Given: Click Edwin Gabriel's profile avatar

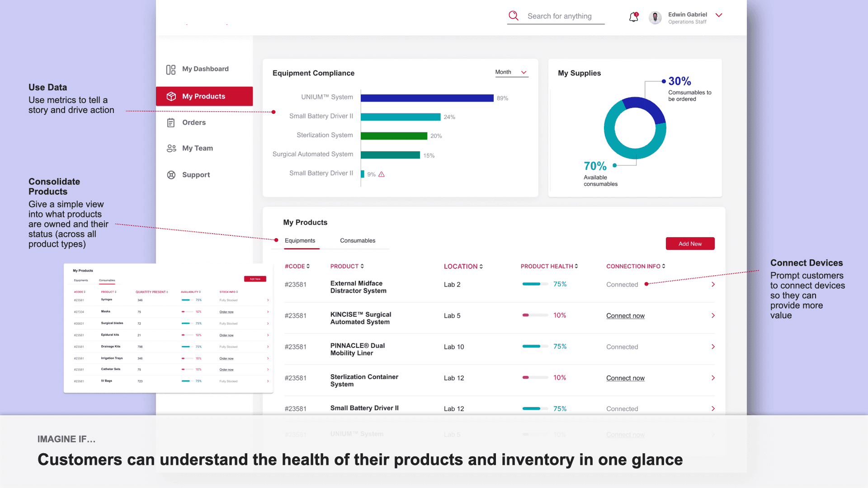Looking at the screenshot, I should [x=655, y=18].
